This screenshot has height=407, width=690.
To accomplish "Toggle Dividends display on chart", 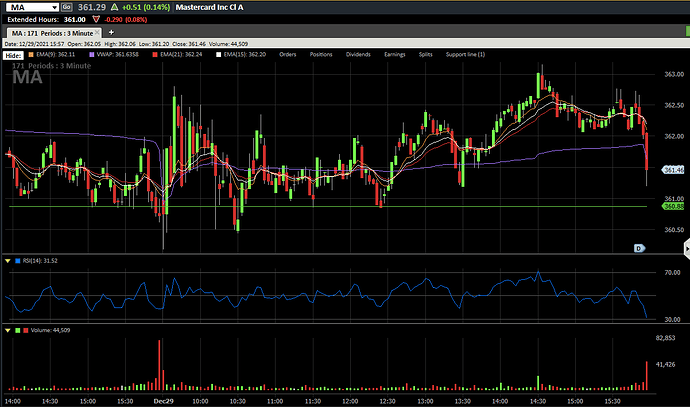I will click(x=358, y=55).
